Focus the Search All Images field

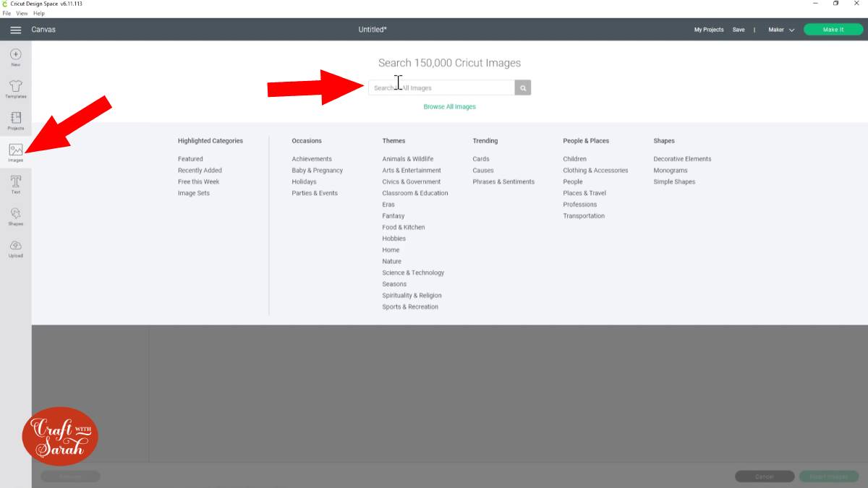(x=441, y=87)
